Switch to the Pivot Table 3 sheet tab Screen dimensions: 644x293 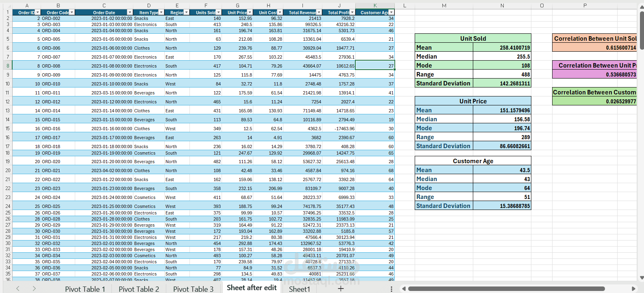(x=193, y=289)
